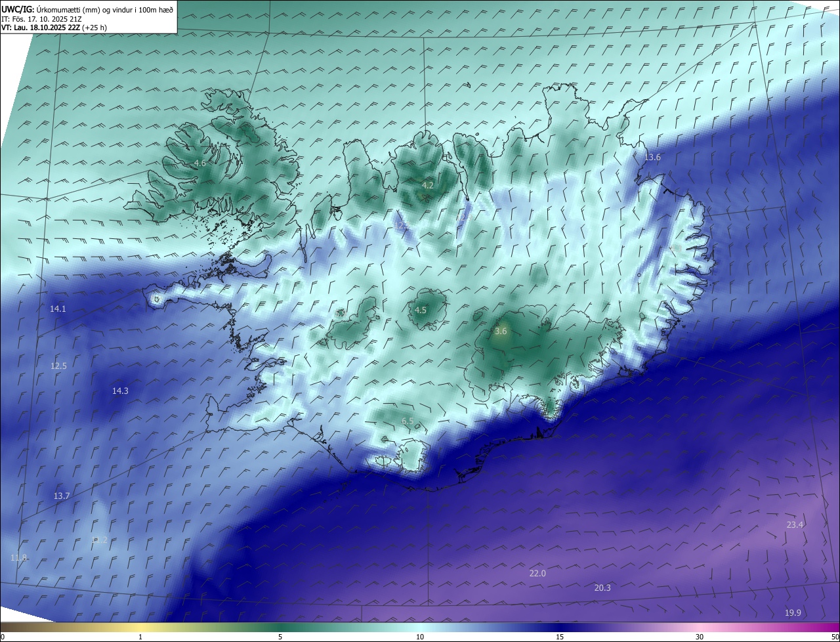Click the 6.5 value in southern Iceland
The height and width of the screenshot is (642, 840).
click(x=408, y=421)
